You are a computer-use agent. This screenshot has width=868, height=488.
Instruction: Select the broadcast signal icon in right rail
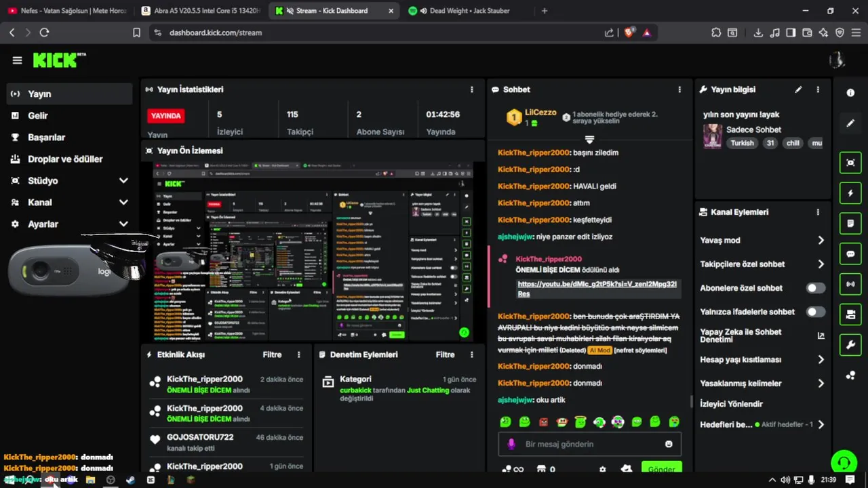[850, 284]
